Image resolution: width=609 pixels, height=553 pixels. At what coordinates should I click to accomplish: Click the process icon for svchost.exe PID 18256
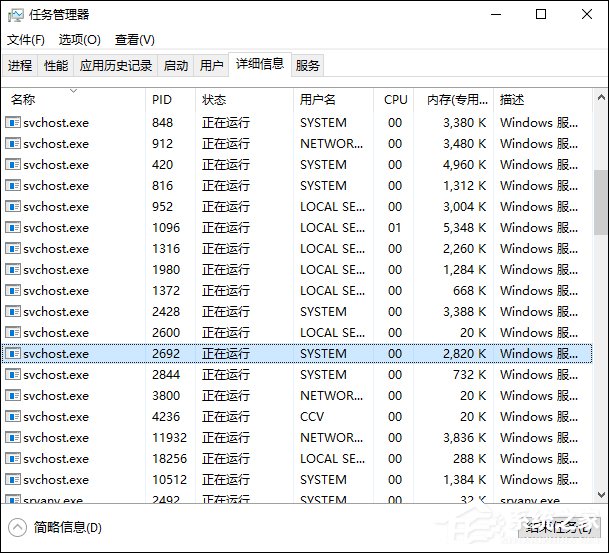coord(13,458)
